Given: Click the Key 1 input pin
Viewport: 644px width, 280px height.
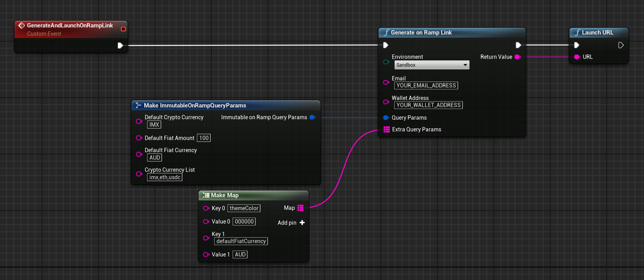Looking at the screenshot, I should (x=206, y=238).
